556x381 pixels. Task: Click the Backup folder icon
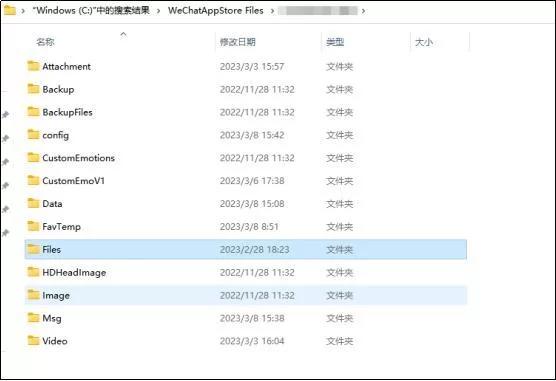click(33, 89)
